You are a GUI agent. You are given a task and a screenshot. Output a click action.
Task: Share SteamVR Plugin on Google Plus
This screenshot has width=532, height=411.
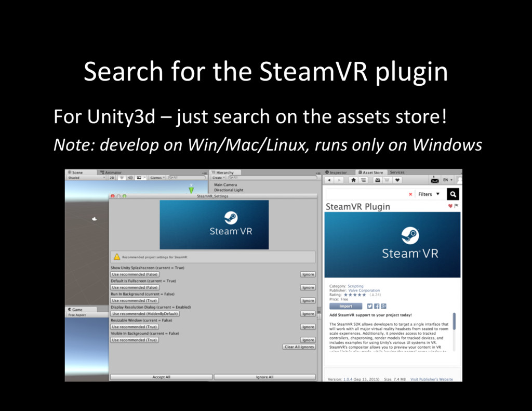[x=384, y=306]
